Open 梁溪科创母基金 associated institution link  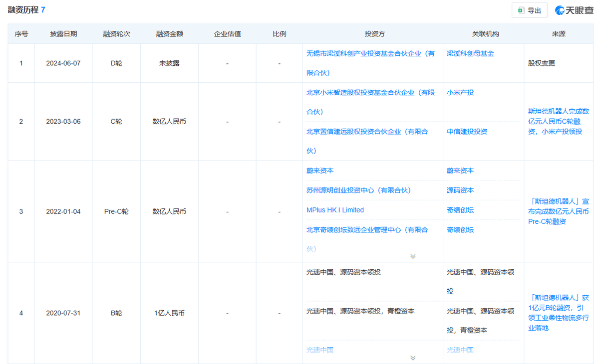(470, 53)
